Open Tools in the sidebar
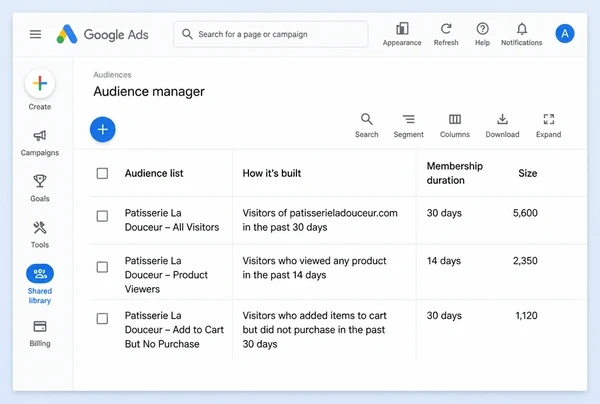The width and height of the screenshot is (600, 404). 40,235
